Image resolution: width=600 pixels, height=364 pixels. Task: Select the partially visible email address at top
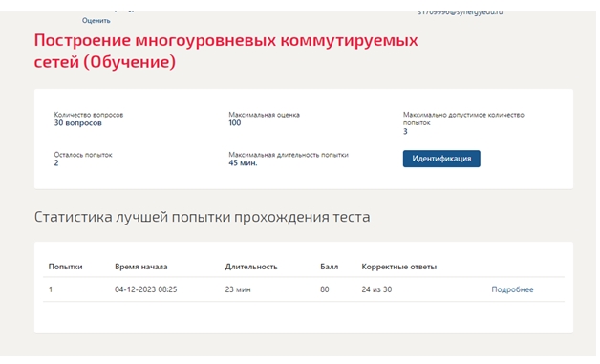[x=461, y=13]
